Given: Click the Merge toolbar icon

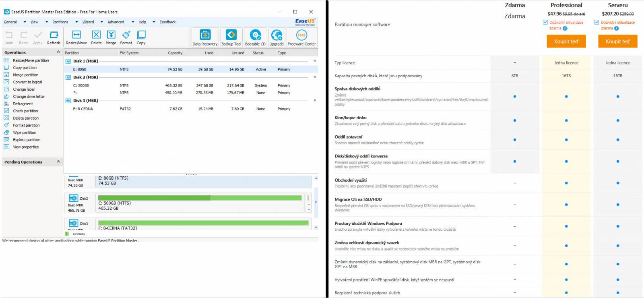Looking at the screenshot, I should [111, 37].
